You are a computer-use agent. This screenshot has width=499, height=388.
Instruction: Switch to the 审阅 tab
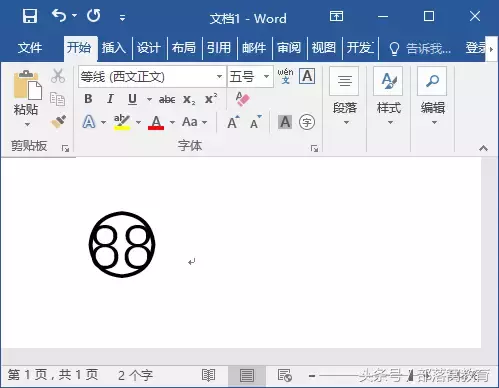click(289, 48)
